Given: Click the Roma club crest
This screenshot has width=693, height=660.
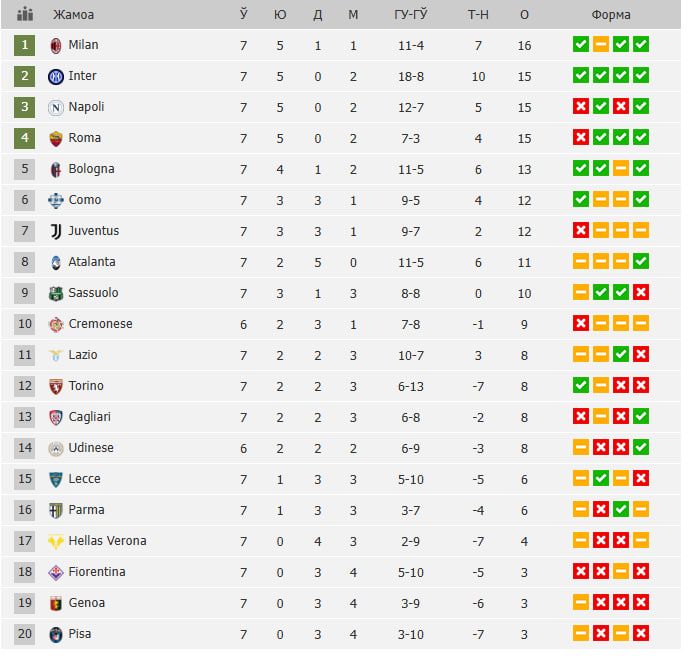Looking at the screenshot, I should pos(56,139).
